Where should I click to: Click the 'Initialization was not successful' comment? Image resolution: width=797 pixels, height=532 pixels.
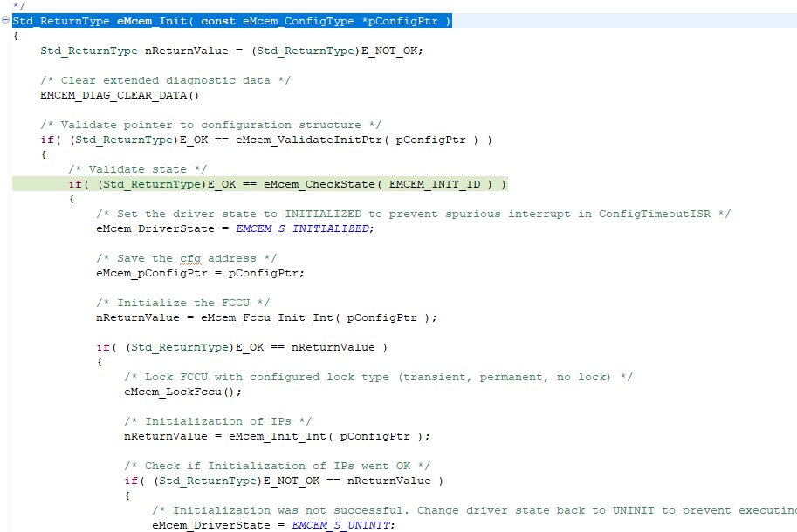click(474, 511)
